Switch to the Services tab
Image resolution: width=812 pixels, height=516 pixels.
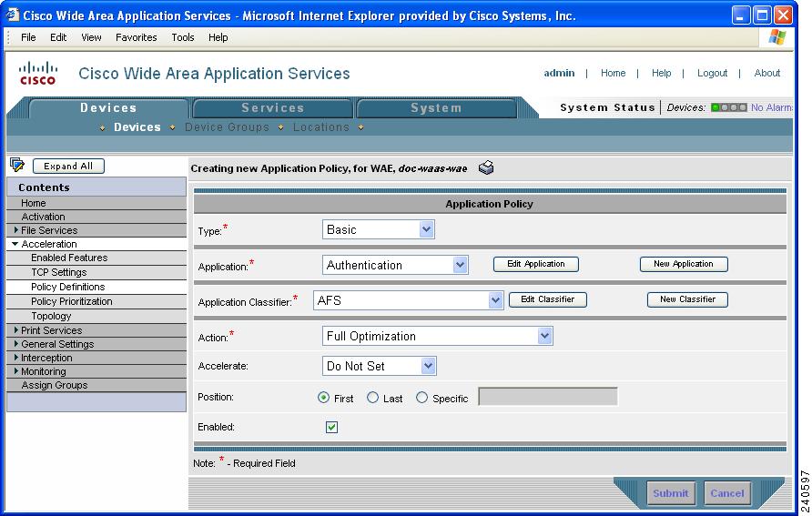272,108
